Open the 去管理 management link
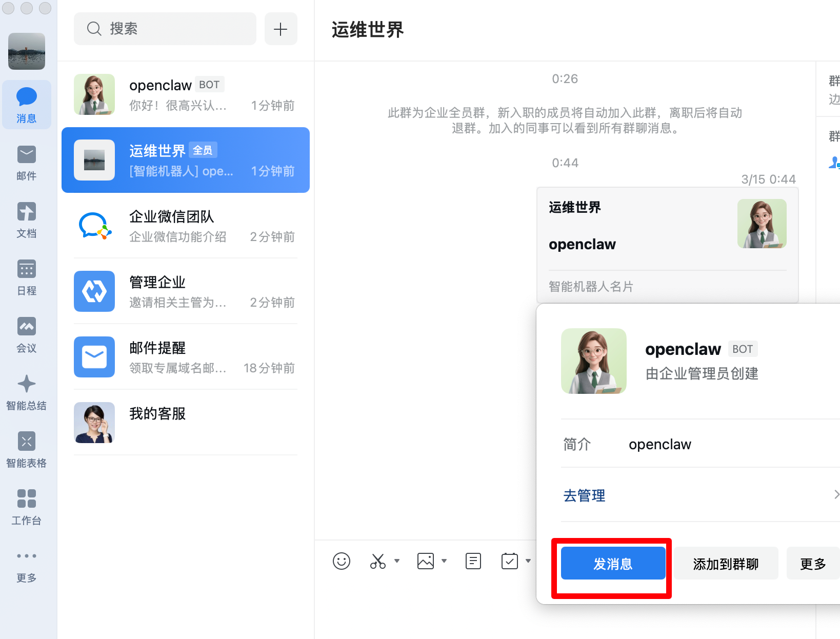This screenshot has height=639, width=840. (584, 495)
